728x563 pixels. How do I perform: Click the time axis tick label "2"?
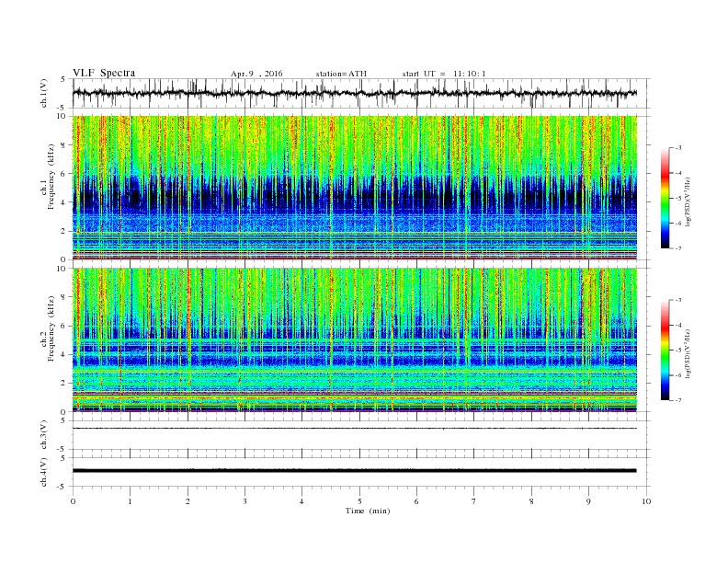pos(188,501)
